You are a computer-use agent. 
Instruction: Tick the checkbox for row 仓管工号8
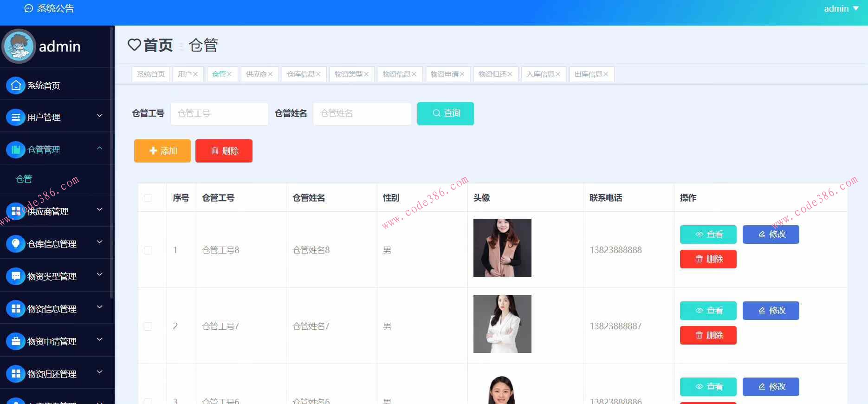click(148, 250)
